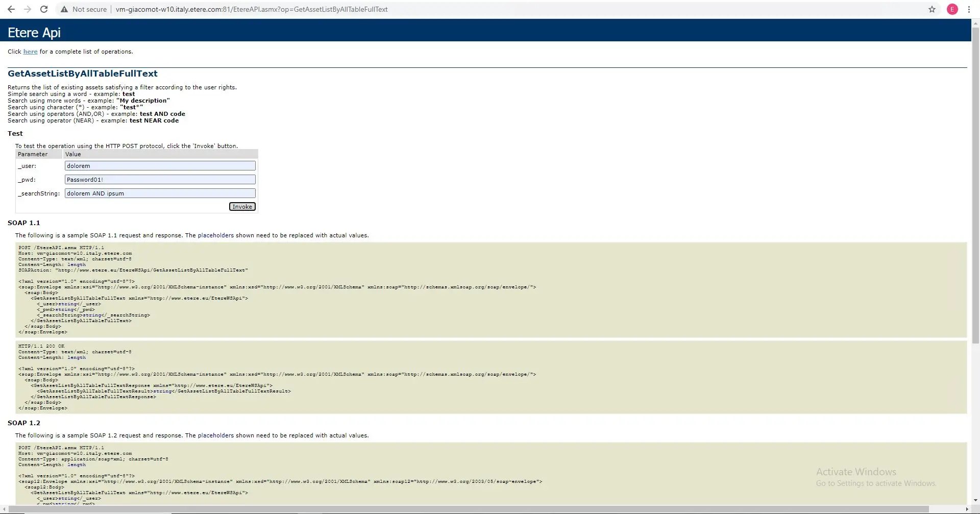Click the address bar URL

coord(251,9)
